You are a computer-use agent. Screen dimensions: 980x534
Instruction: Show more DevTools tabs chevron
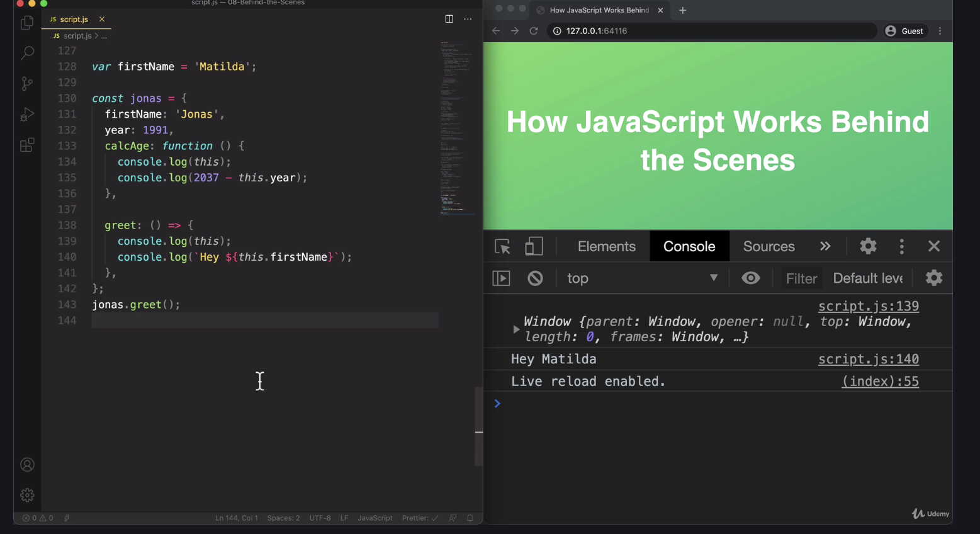[x=825, y=246]
